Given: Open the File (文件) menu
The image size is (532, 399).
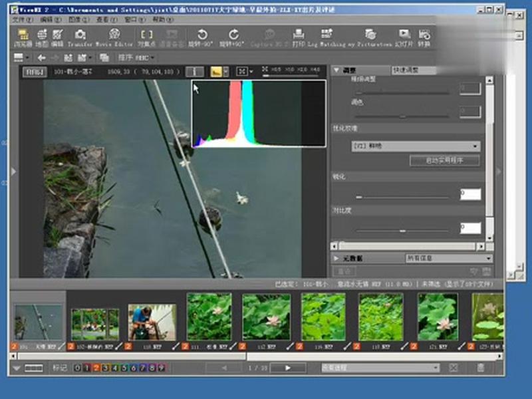Looking at the screenshot, I should click(x=22, y=20).
